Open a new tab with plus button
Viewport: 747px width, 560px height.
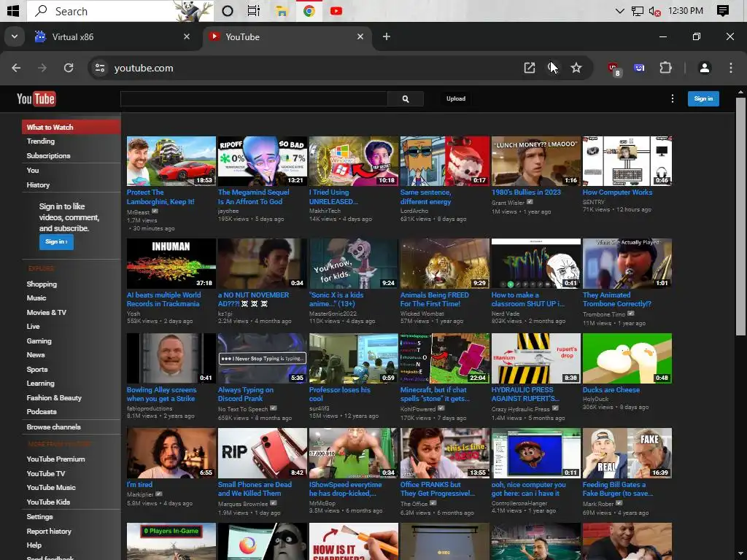tap(387, 36)
